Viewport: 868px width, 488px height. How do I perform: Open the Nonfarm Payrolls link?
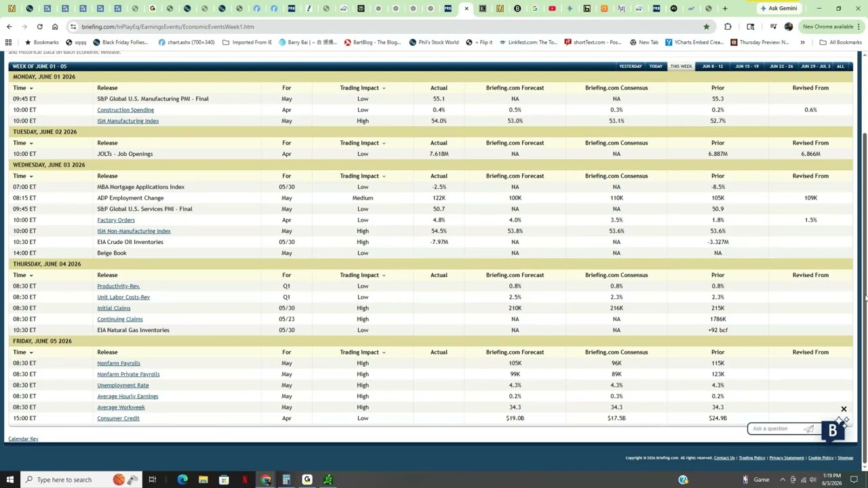(119, 363)
